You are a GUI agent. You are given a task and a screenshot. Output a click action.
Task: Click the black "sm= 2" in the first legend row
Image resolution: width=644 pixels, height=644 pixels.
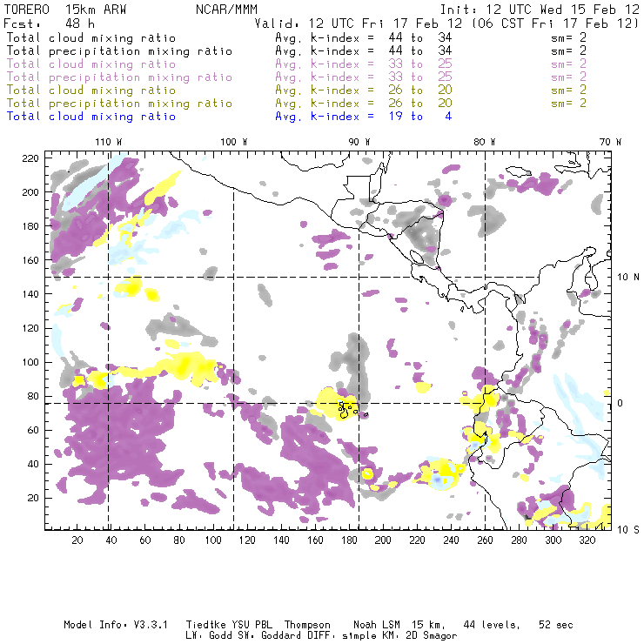[568, 37]
